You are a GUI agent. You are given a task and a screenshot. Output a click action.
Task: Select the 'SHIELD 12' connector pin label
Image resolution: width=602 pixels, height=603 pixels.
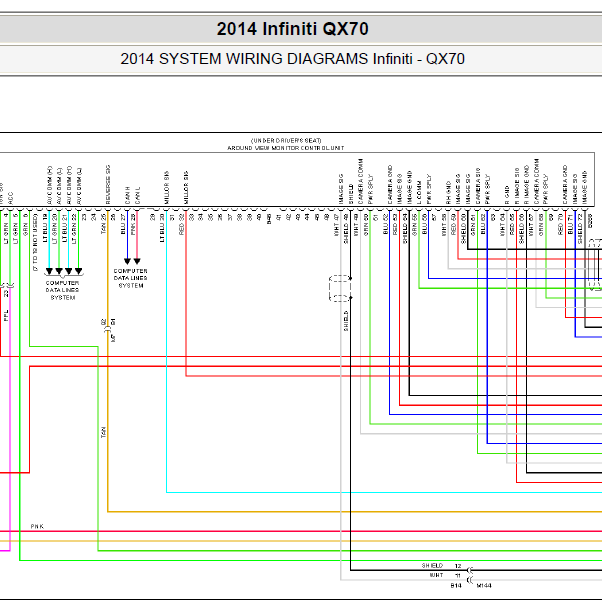coord(441,566)
